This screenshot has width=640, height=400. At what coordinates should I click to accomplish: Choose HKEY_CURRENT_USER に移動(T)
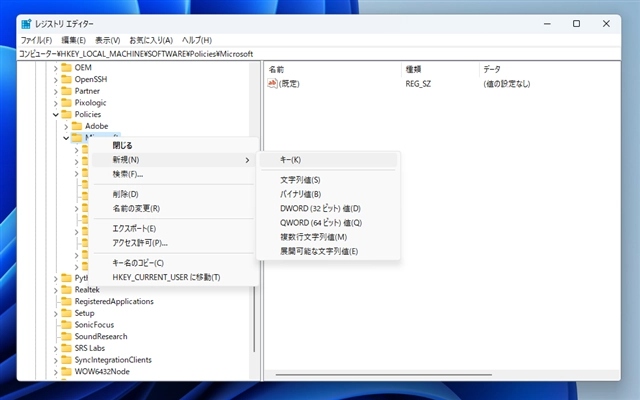tap(173, 278)
